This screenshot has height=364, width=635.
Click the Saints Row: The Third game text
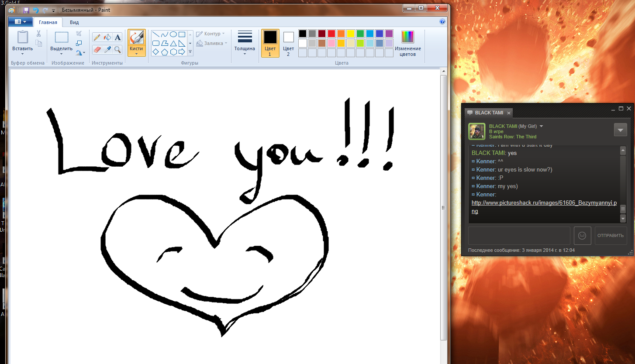[513, 137]
